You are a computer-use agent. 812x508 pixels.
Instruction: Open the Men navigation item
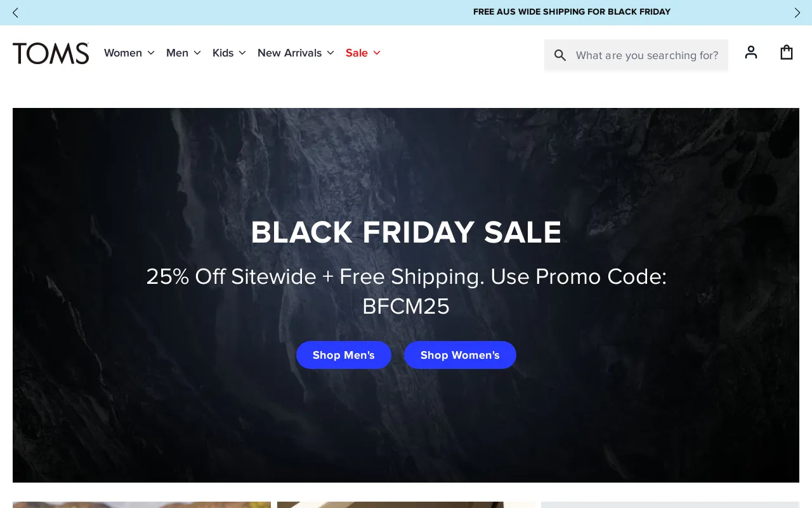(177, 53)
